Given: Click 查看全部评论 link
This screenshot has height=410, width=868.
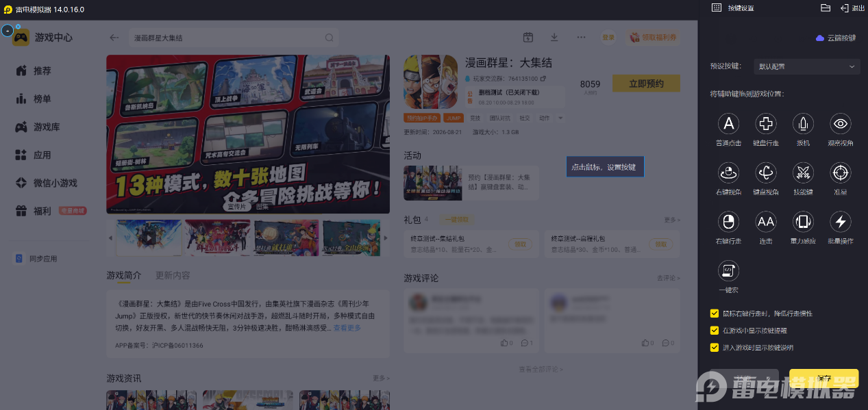Looking at the screenshot, I should 541,369.
